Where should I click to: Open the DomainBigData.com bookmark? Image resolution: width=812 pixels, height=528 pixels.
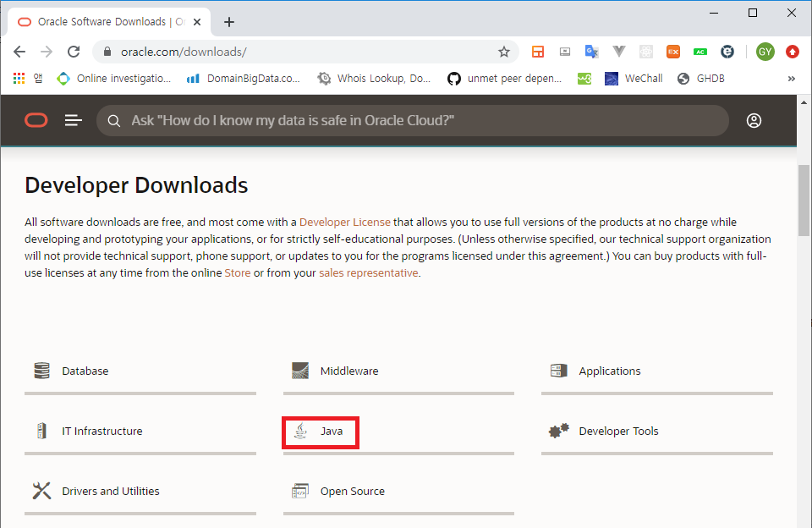tap(244, 78)
